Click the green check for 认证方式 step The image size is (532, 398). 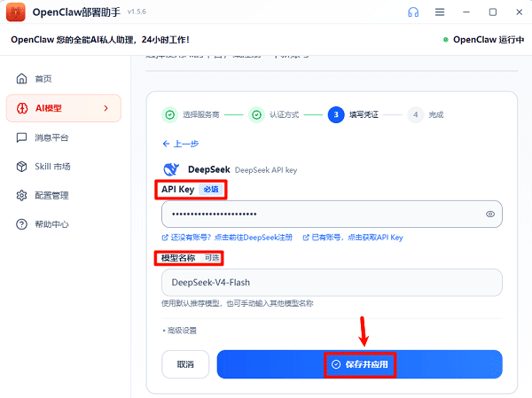tap(257, 114)
